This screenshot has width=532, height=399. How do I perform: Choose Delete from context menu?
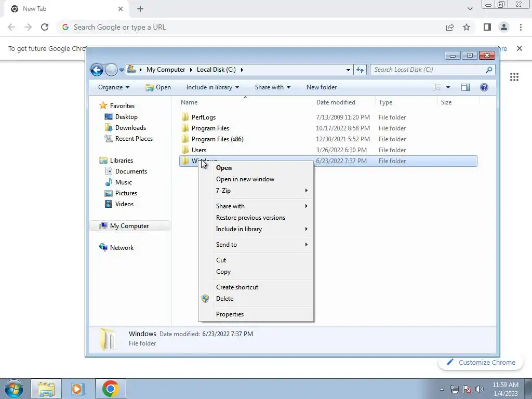tap(256, 299)
